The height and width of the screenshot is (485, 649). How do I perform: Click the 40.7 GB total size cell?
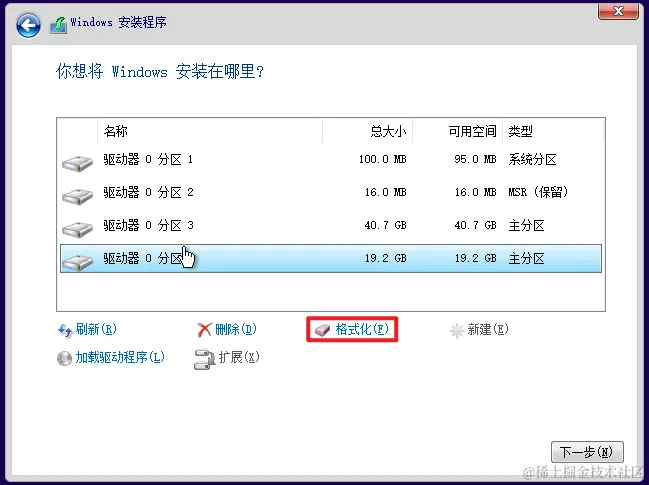click(x=385, y=226)
